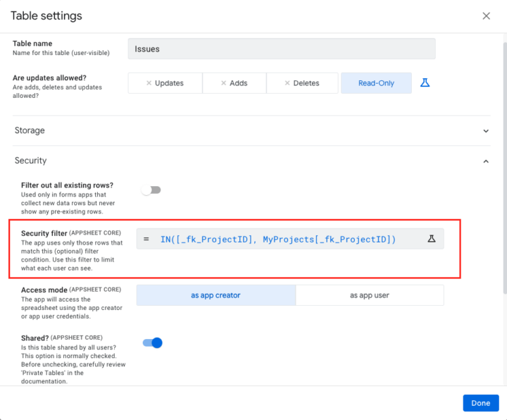
Task: Click the X icon on Adds button
Action: click(x=223, y=83)
